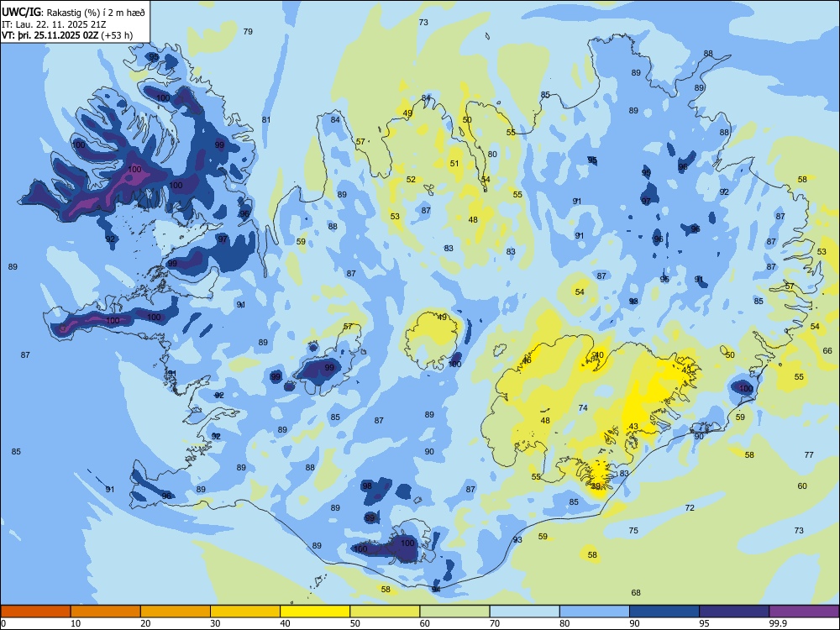Click the amber 20–30 legend swatch
840x630 pixels.
(x=176, y=612)
